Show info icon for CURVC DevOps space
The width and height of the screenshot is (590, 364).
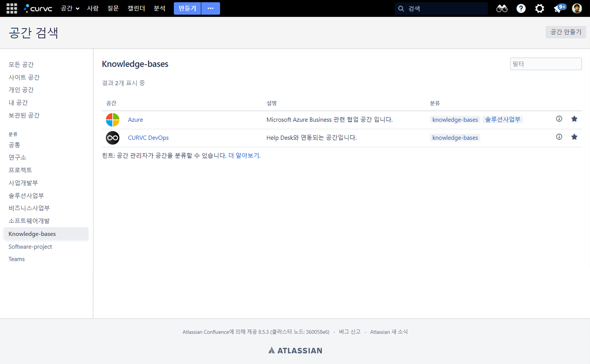pyautogui.click(x=559, y=137)
